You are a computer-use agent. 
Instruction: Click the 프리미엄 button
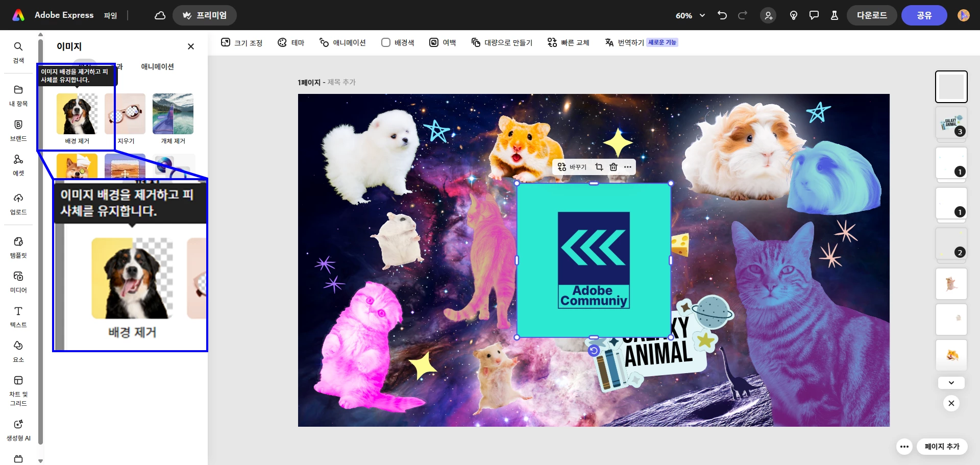205,15
